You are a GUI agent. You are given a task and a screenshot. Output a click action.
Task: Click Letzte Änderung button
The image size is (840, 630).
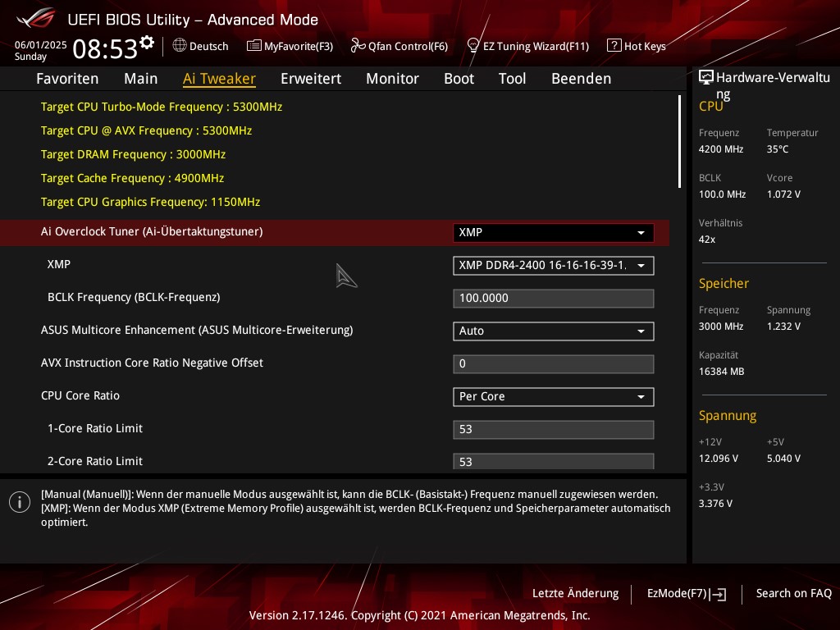[575, 594]
